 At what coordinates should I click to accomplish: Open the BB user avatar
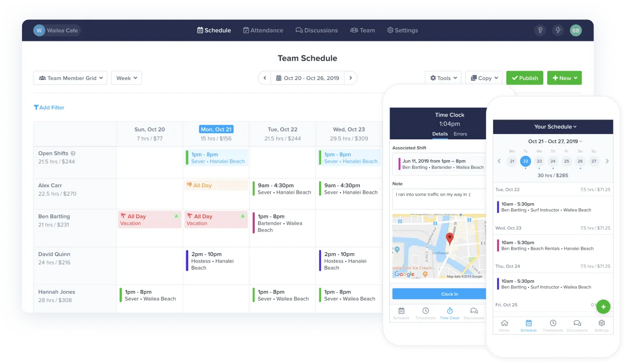(x=576, y=30)
